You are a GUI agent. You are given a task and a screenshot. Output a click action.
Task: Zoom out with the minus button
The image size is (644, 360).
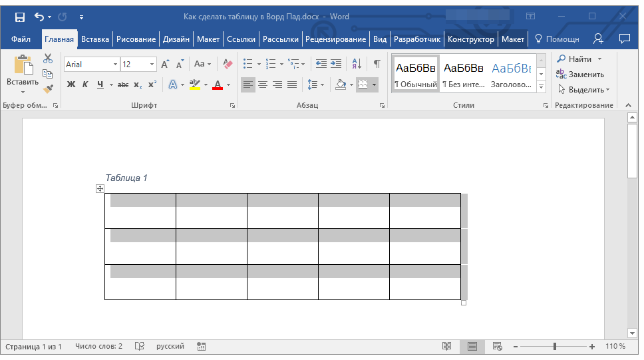tap(516, 347)
